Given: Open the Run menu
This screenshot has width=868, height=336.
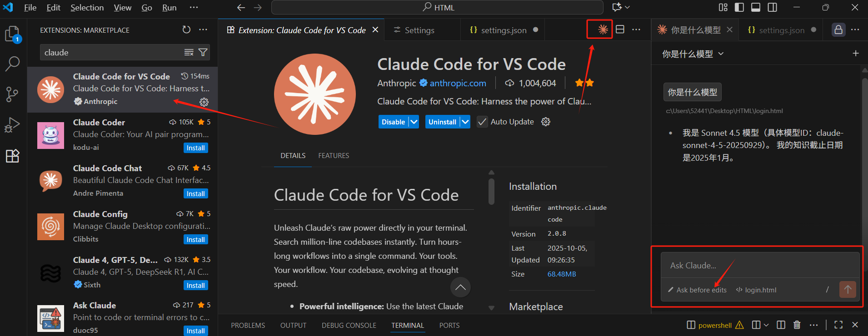Looking at the screenshot, I should point(170,8).
